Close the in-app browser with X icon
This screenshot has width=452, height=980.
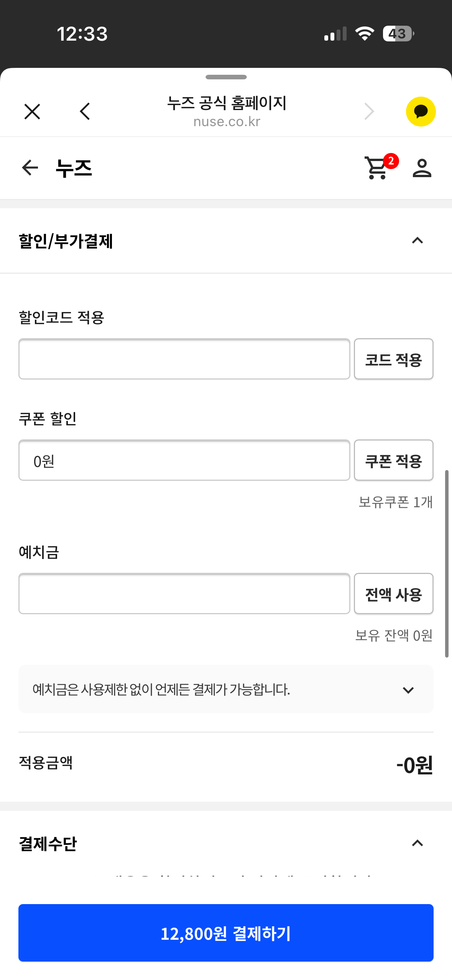[x=32, y=112]
